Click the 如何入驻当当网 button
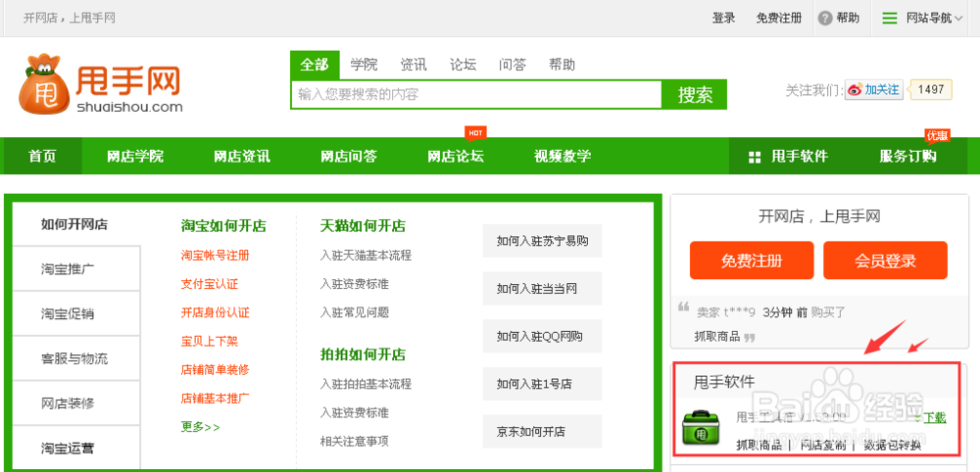Image resolution: width=980 pixels, height=472 pixels. 543,289
